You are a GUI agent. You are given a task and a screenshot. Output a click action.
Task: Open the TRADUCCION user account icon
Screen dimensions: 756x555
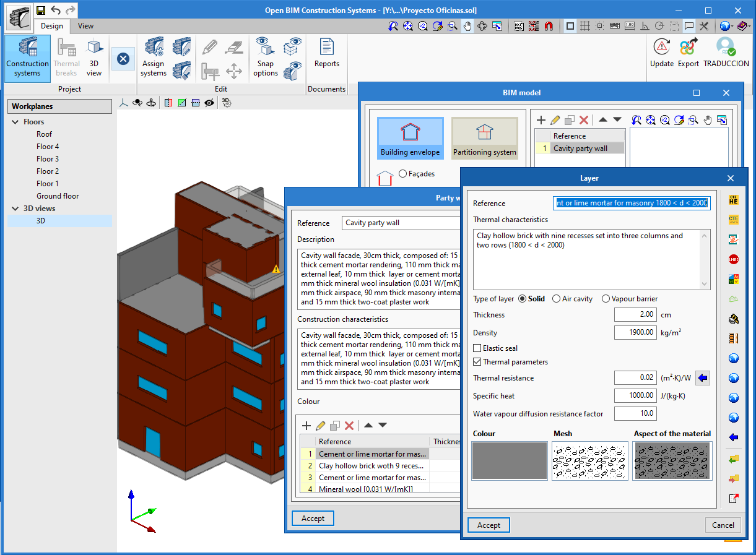point(726,53)
